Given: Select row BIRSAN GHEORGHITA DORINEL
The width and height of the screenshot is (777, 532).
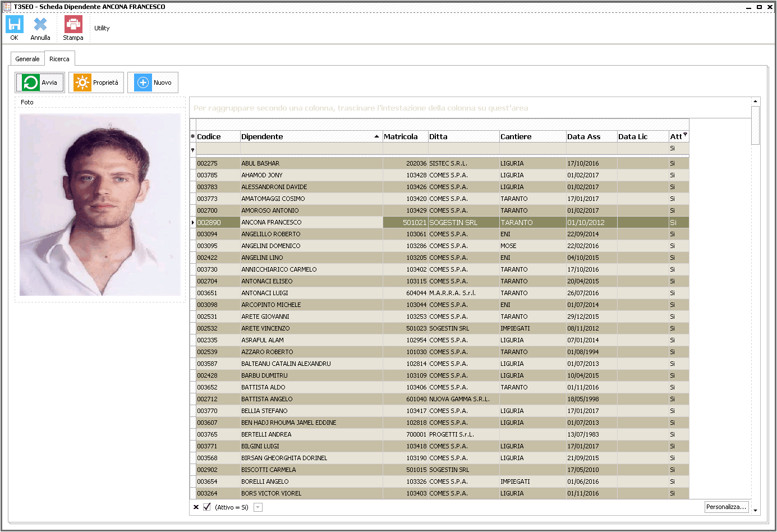Looking at the screenshot, I should pos(442,458).
